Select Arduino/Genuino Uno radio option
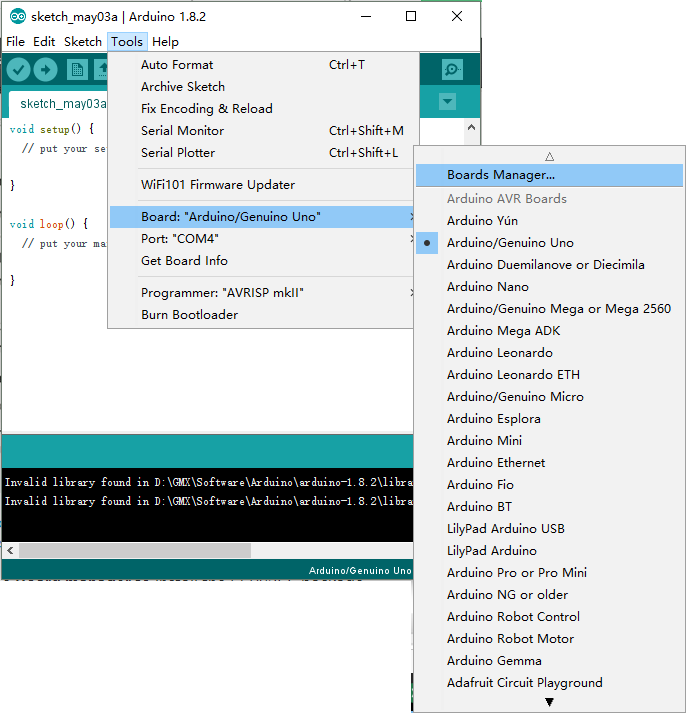The image size is (686, 713). pos(549,243)
